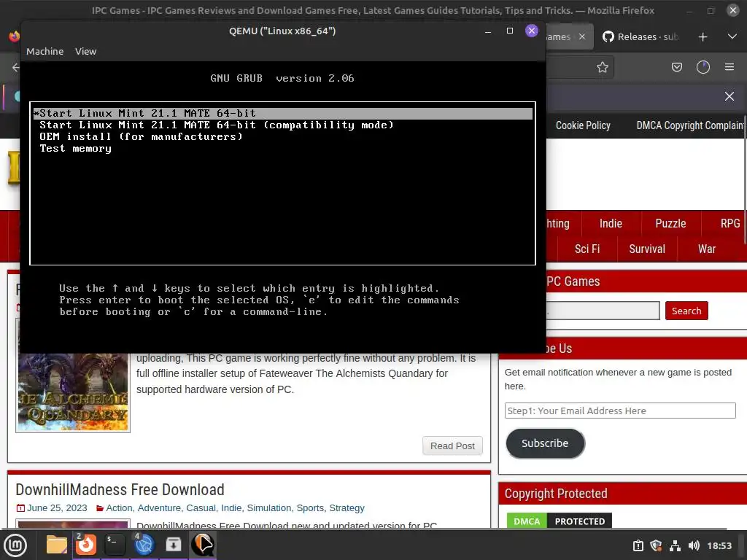Open the June 25, 2023 date link

[x=57, y=508]
